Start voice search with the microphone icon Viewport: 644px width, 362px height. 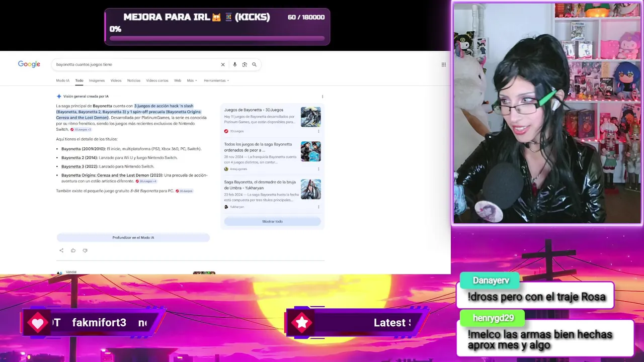(234, 64)
